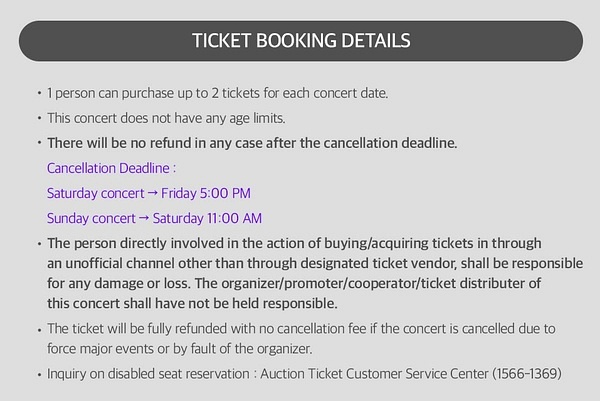Click the force major events line
Screen dimensions: 600x401
pyautogui.click(x=179, y=349)
